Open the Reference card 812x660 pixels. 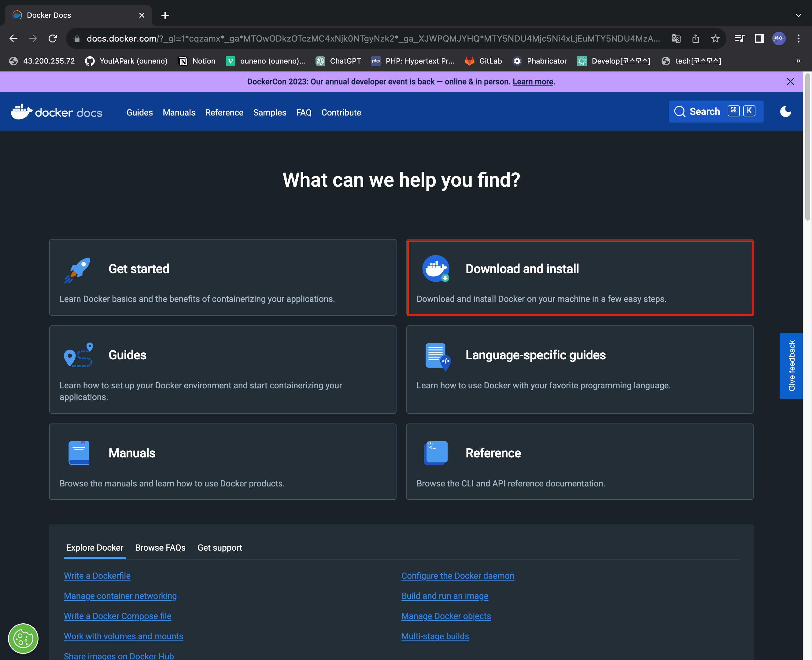point(580,462)
